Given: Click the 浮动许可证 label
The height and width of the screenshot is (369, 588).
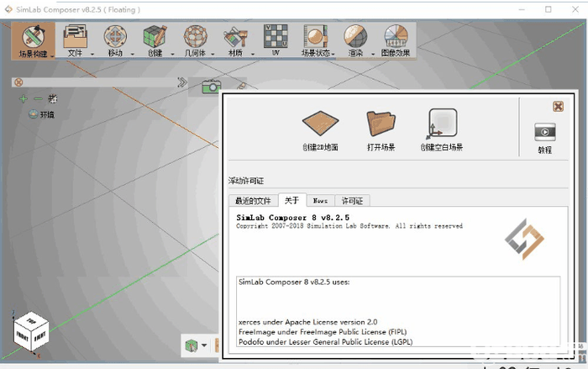Looking at the screenshot, I should [x=246, y=181].
